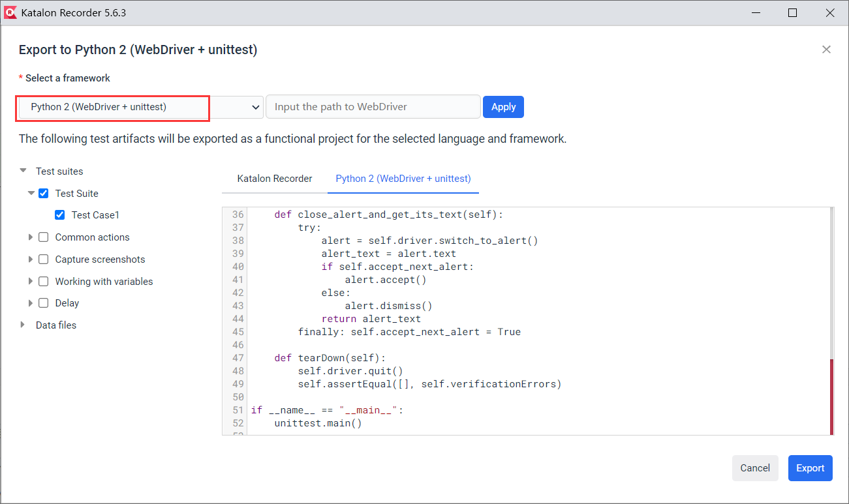Expand the Capture screenshots node

31,259
